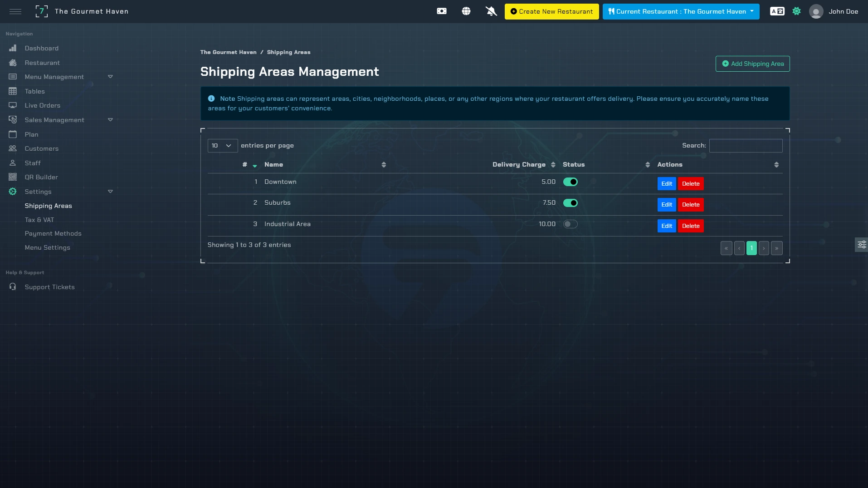
Task: Click pagination last-page double arrow
Action: 776,248
